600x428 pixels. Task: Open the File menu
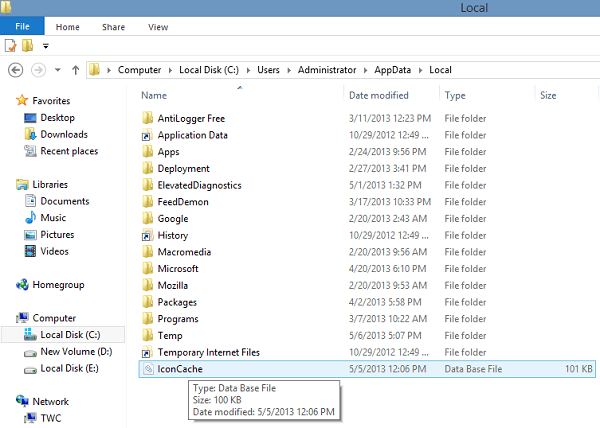click(22, 27)
